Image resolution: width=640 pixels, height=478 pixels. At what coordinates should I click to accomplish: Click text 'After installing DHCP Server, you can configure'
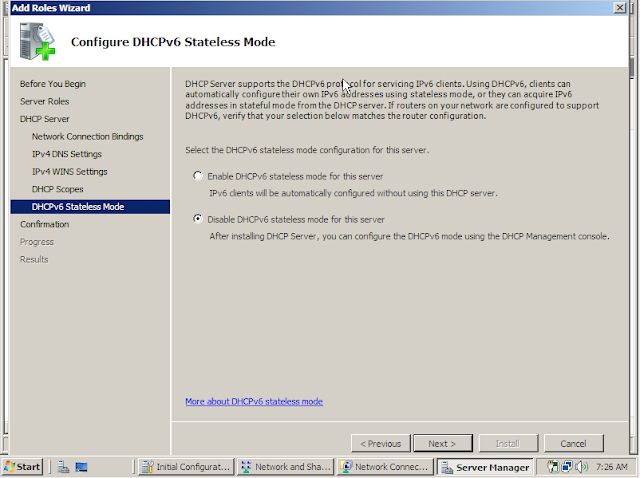[x=409, y=236]
